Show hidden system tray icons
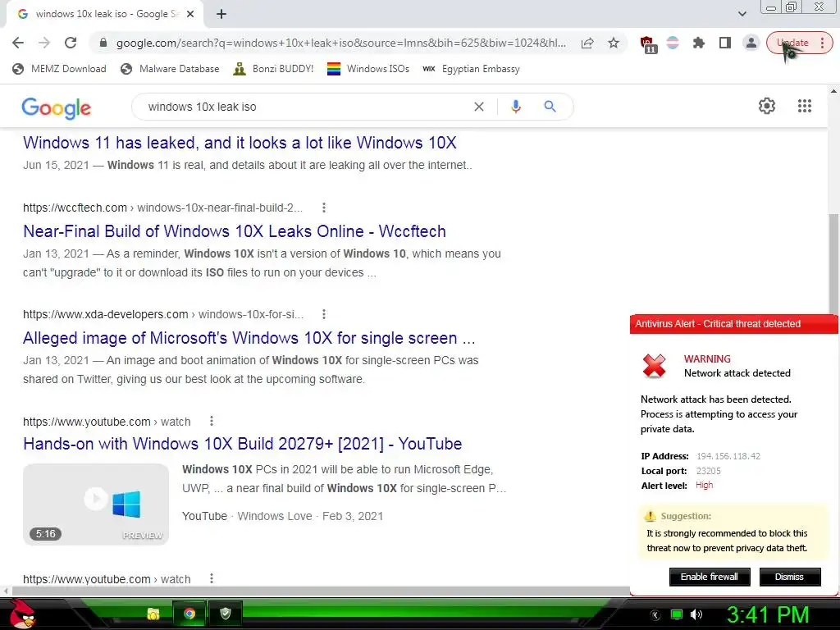Image resolution: width=840 pixels, height=630 pixels. click(x=655, y=615)
